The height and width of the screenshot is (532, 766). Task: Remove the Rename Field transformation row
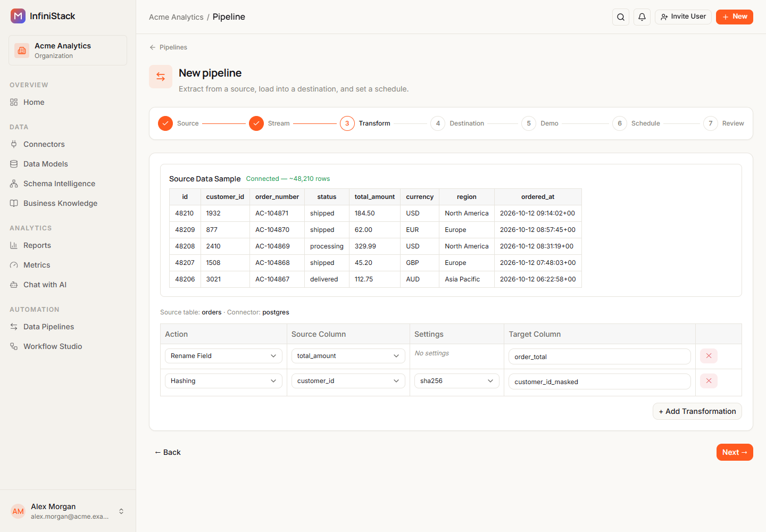(x=709, y=356)
